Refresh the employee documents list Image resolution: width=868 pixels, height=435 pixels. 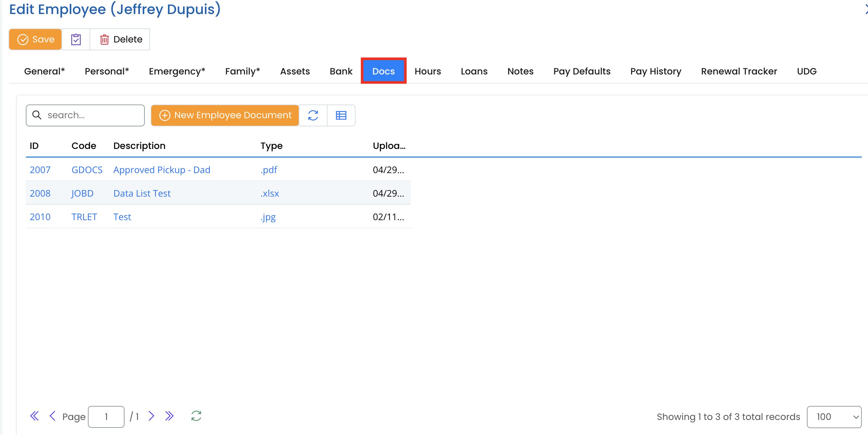(x=313, y=116)
